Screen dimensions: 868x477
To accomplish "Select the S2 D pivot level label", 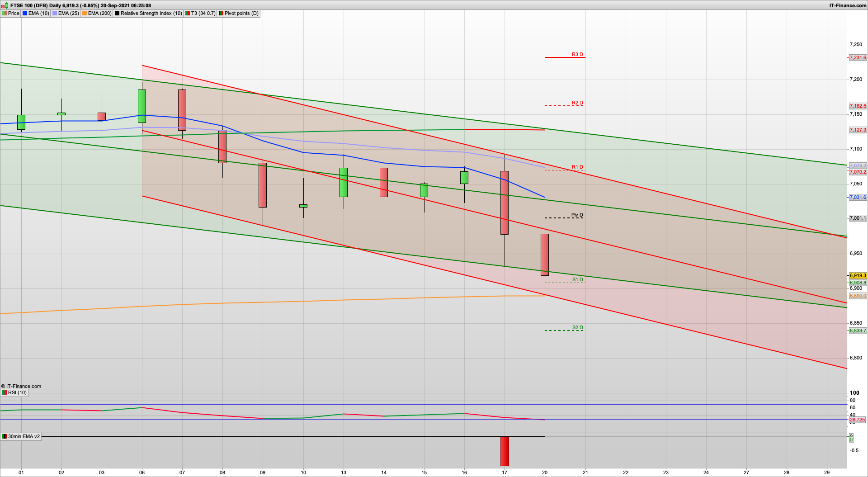I will click(578, 328).
